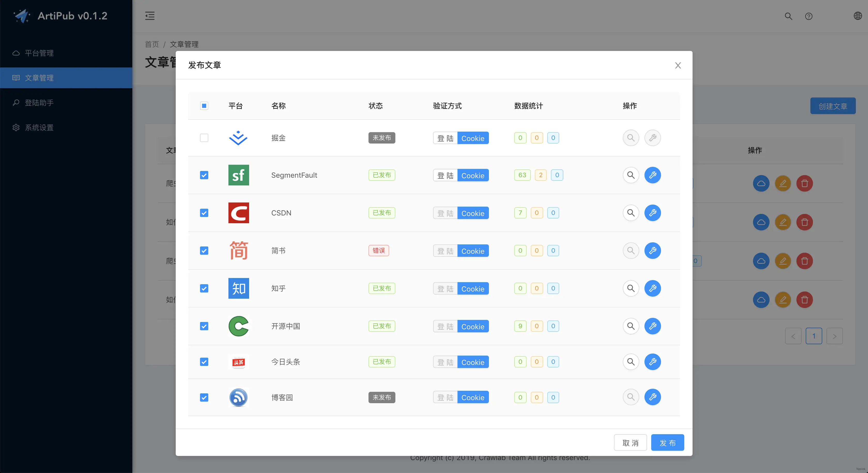This screenshot has height=473, width=868.
Task: Click the 发布 publish button
Action: point(667,443)
